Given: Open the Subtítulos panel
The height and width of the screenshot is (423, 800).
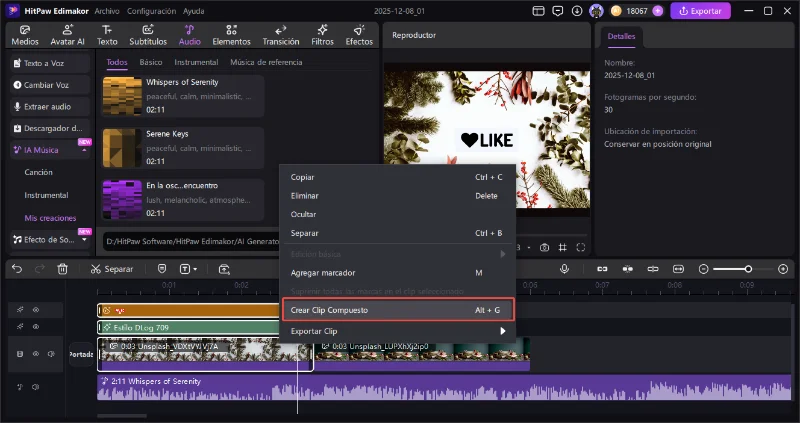Looking at the screenshot, I should 148,36.
